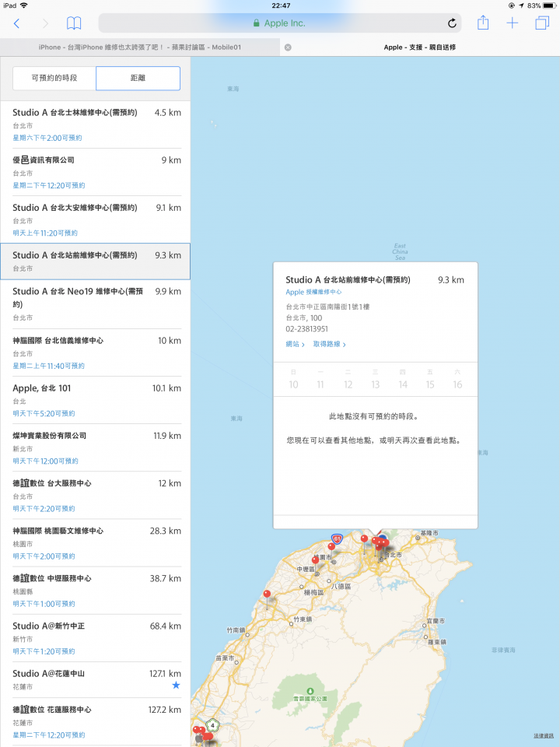Show all tabs overview icon
Viewport: 560px width, 747px height.
(542, 23)
